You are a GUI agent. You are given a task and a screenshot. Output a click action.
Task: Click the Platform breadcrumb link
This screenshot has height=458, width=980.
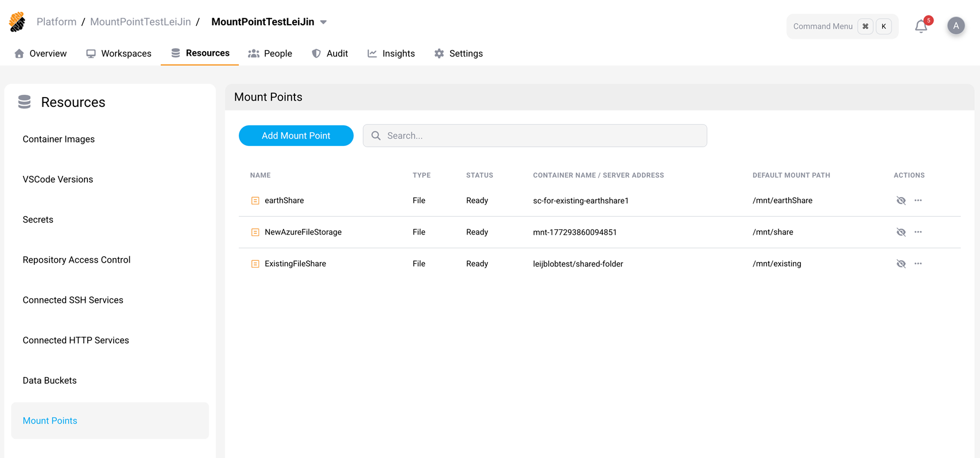pos(56,22)
